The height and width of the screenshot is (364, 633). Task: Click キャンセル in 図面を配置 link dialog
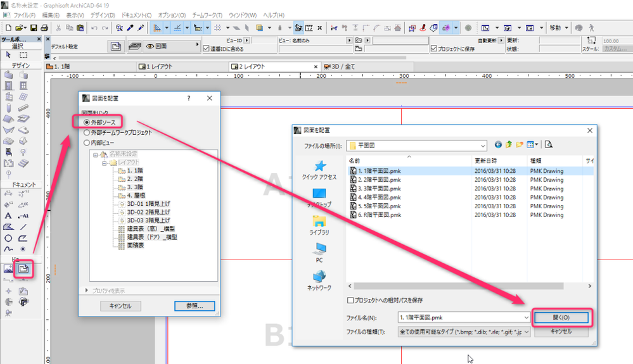tap(120, 306)
